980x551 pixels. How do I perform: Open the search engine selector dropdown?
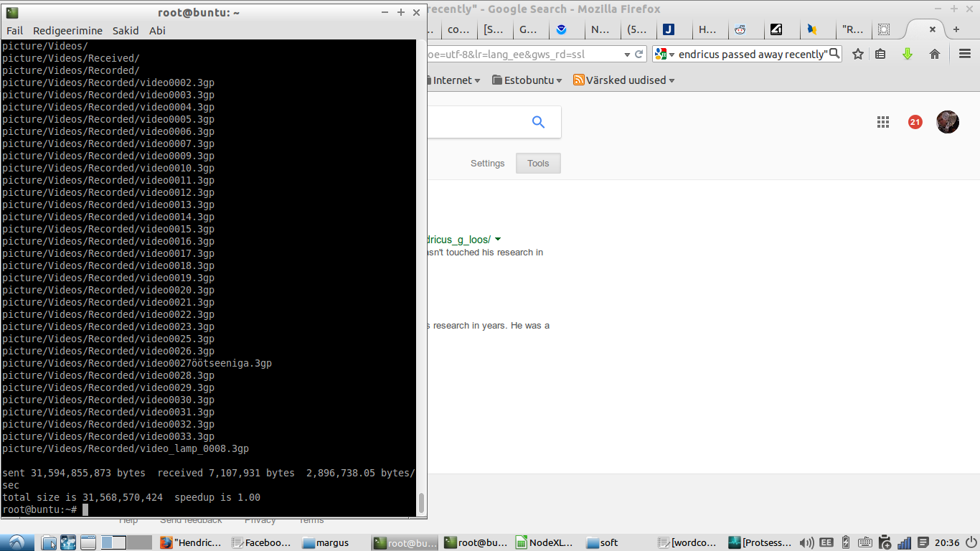(x=664, y=55)
